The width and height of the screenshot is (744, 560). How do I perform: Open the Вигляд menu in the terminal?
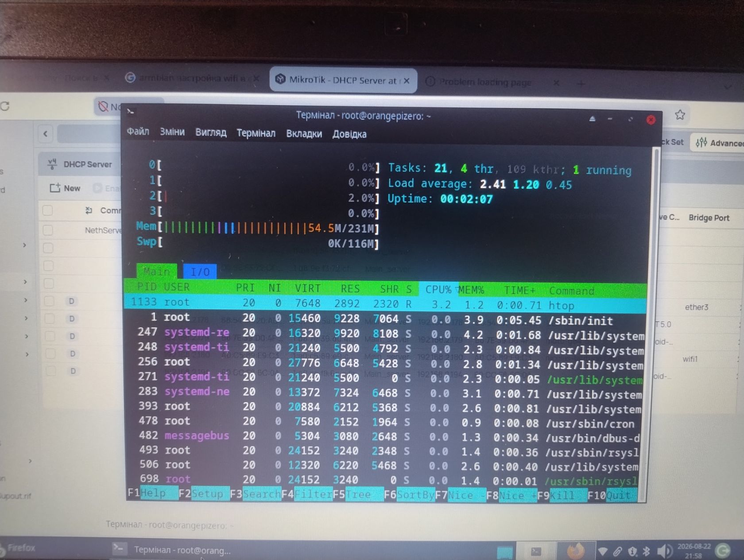click(211, 132)
